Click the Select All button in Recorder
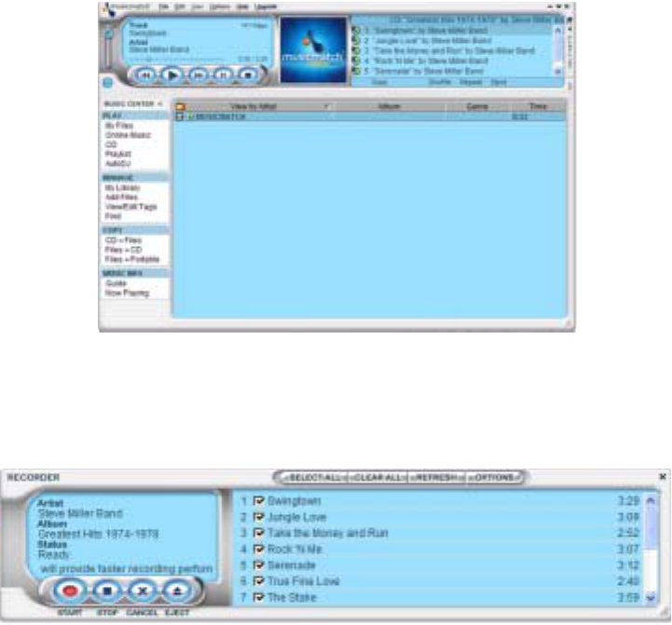 coord(315,477)
